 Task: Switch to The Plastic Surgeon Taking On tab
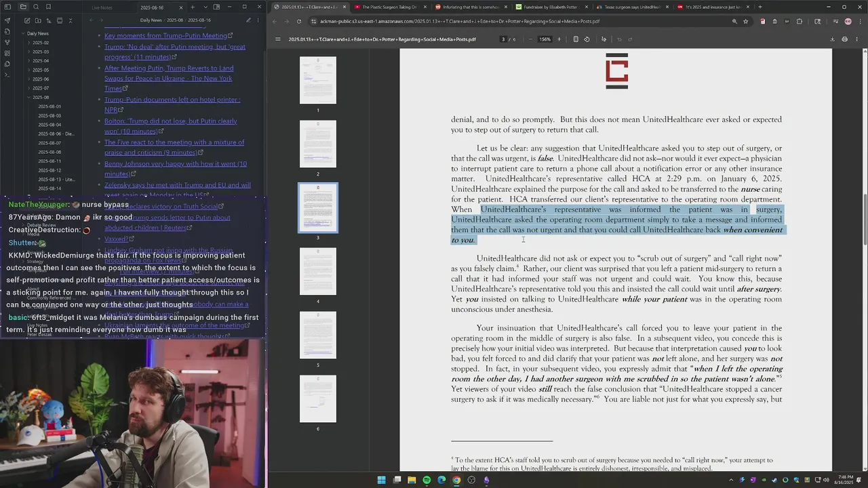[388, 7]
